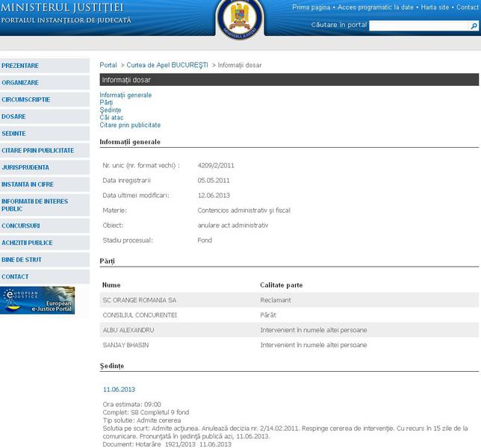Open ACHIZITII PUBLICE sidebar item
Screen dimensions: 481x448
click(28, 243)
